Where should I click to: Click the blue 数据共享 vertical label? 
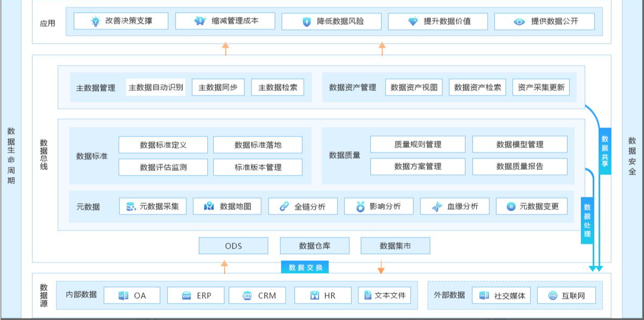coord(605,151)
